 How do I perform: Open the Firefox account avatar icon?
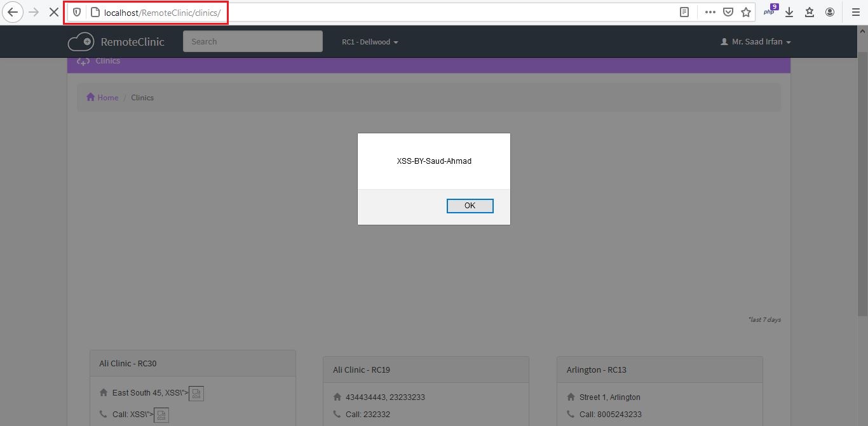[x=830, y=12]
